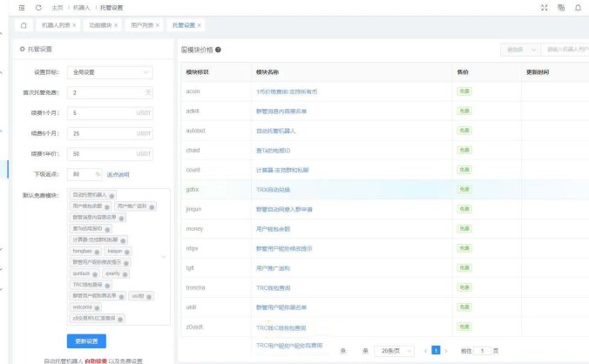This screenshot has width=589, height=364.
Task: Remove the welcome tag
Action: point(97,308)
